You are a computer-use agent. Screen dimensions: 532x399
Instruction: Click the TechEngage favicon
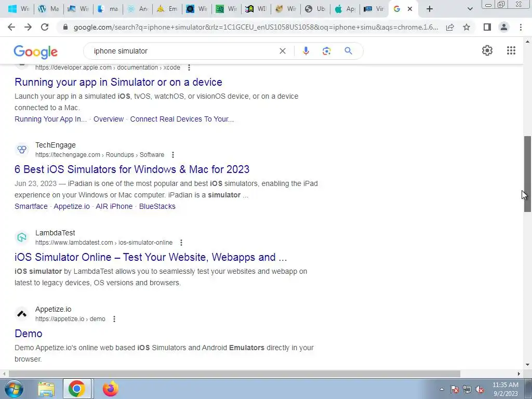(22, 150)
